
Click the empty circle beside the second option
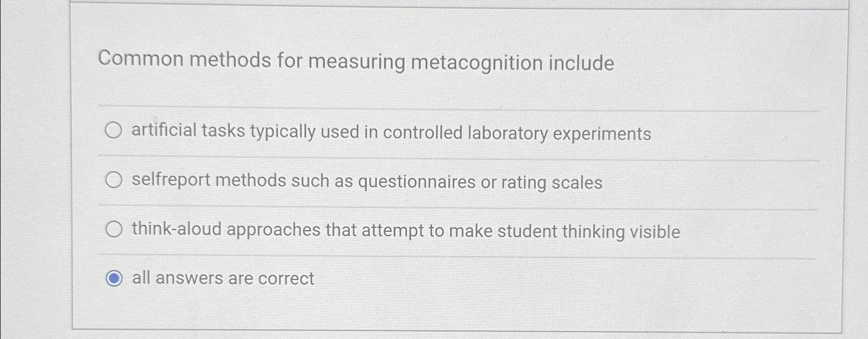(113, 180)
